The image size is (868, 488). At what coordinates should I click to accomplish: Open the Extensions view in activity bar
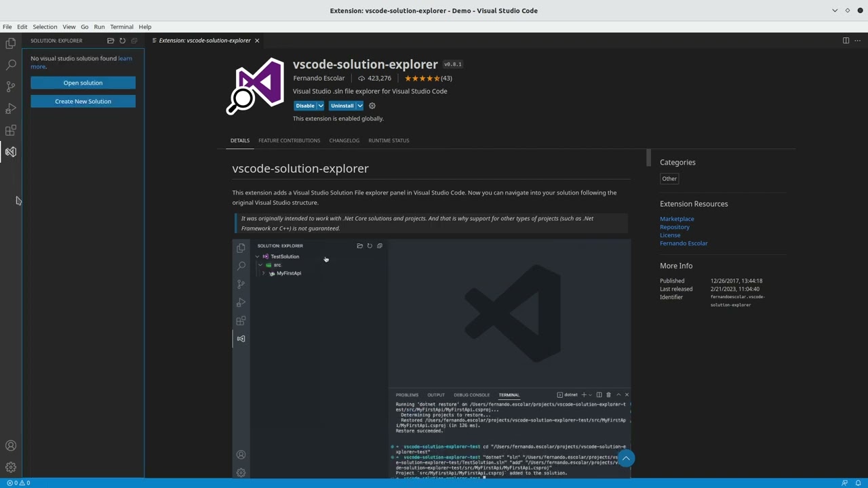tap(11, 130)
